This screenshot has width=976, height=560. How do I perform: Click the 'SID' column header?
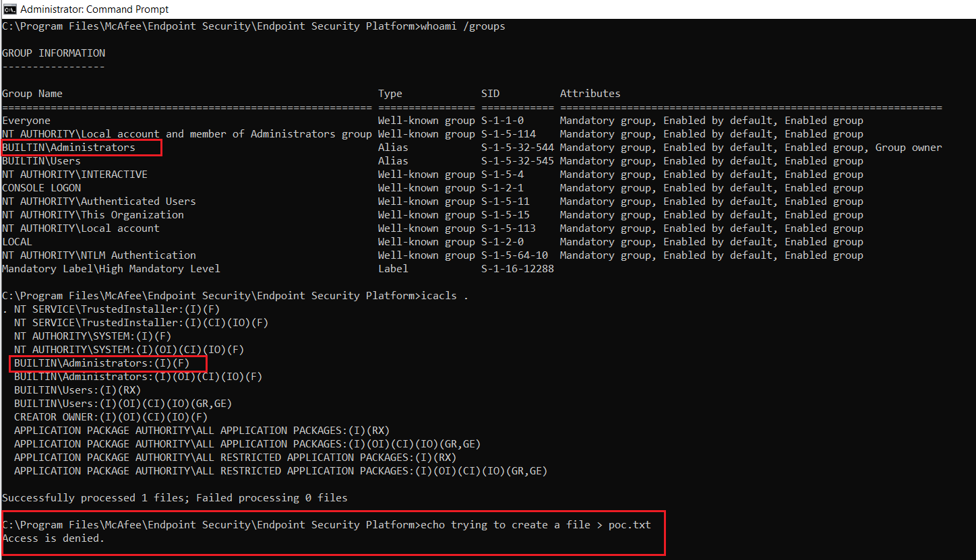click(x=490, y=94)
